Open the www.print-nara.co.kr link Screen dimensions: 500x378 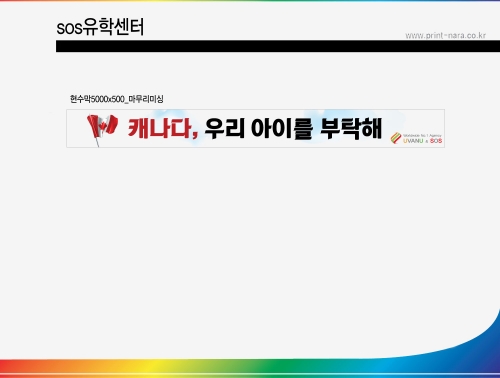[x=445, y=35]
